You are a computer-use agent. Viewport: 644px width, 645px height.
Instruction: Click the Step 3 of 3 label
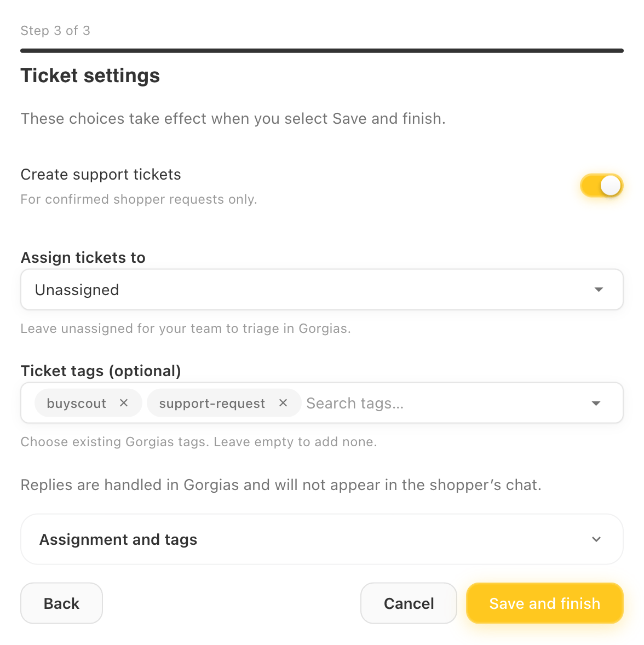click(x=55, y=31)
